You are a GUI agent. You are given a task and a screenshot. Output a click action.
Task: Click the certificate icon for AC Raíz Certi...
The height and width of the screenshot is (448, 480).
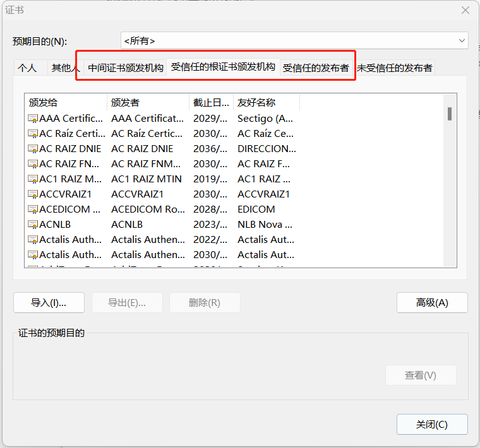click(x=33, y=134)
